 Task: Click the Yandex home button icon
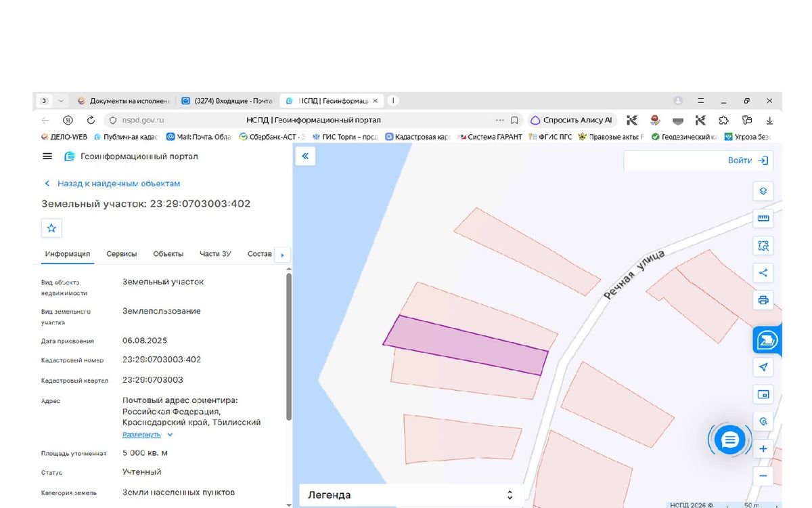point(68,120)
